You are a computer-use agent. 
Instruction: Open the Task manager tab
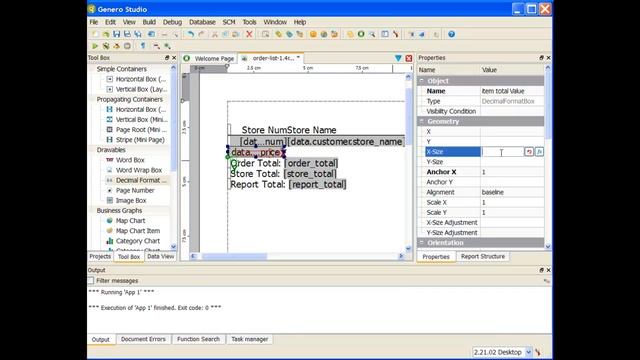250,339
